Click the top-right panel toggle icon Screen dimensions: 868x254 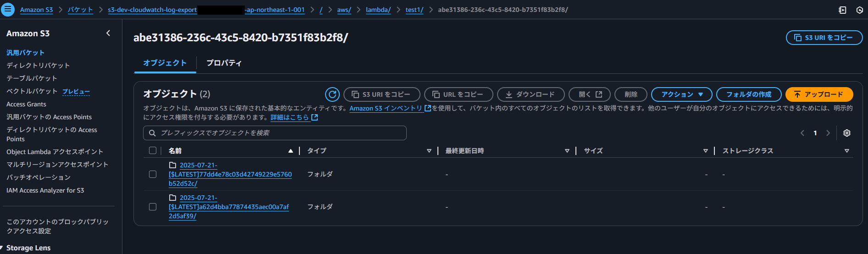click(x=842, y=10)
